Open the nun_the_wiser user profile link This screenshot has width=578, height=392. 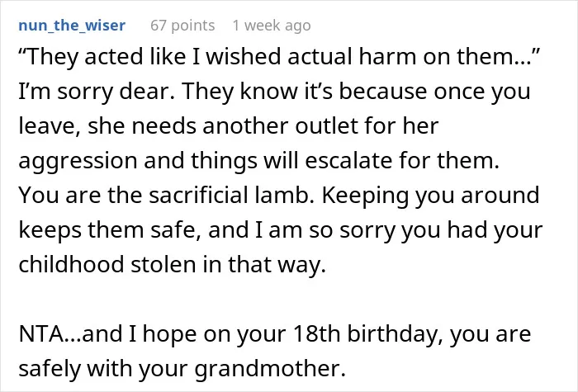click(x=72, y=26)
